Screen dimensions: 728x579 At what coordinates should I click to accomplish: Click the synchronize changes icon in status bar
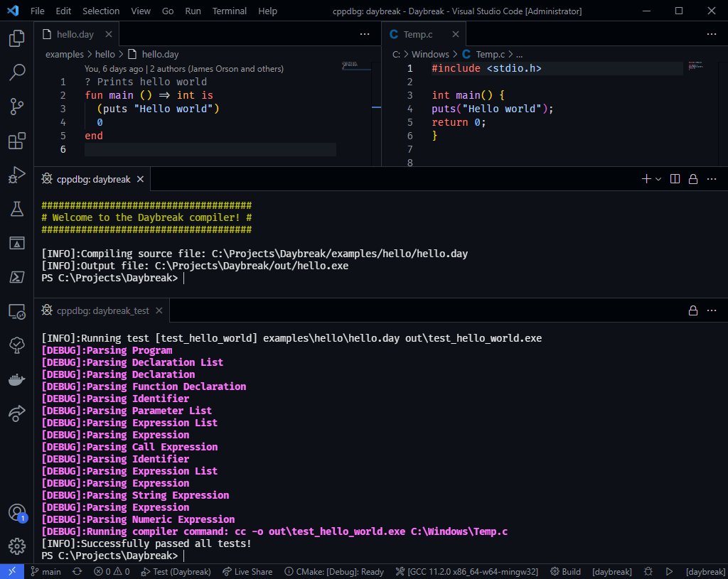pos(77,572)
